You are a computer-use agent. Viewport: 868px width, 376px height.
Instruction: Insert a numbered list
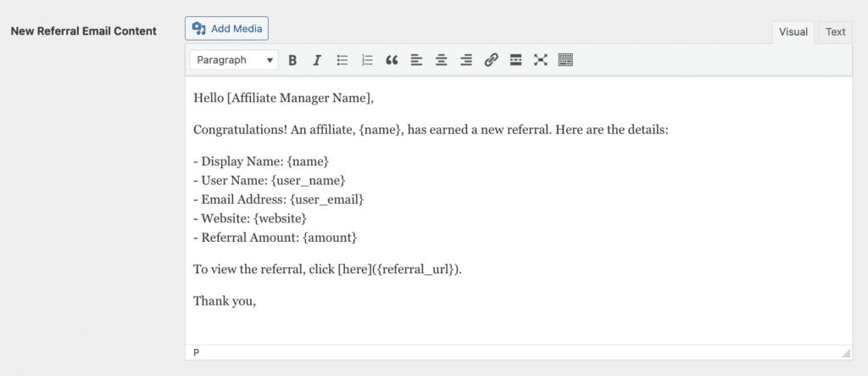click(367, 60)
